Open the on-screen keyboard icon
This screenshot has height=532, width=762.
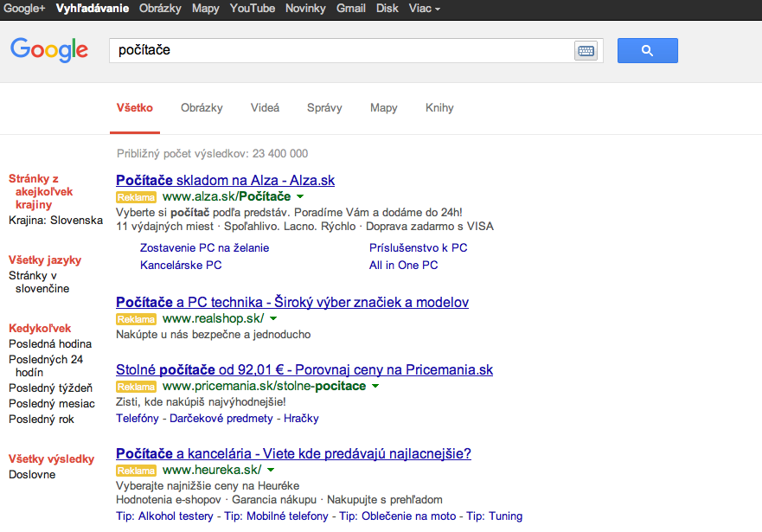(586, 50)
